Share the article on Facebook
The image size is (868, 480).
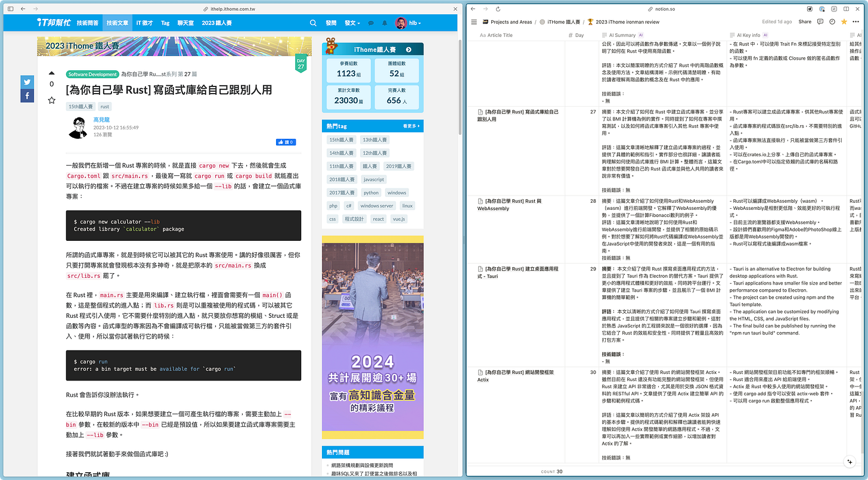[27, 96]
